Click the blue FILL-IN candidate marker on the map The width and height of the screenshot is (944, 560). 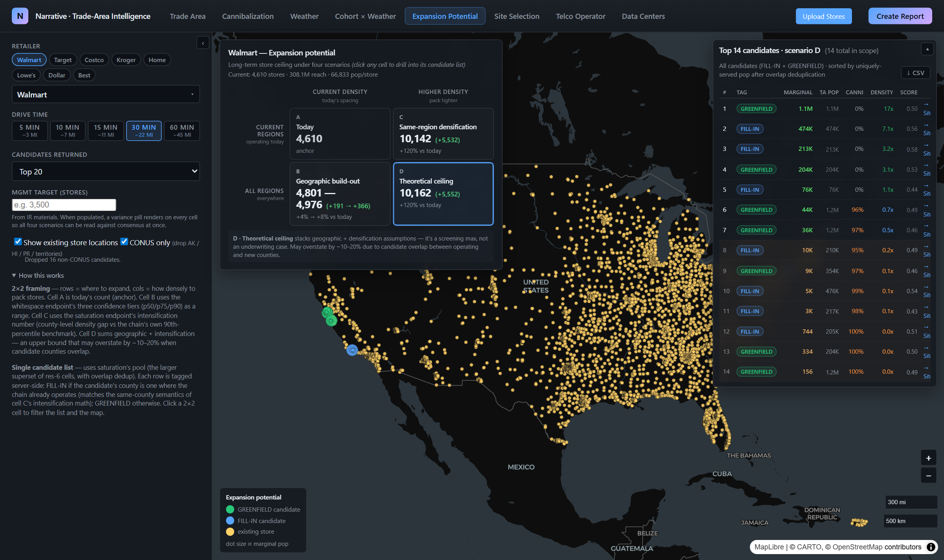tap(352, 350)
